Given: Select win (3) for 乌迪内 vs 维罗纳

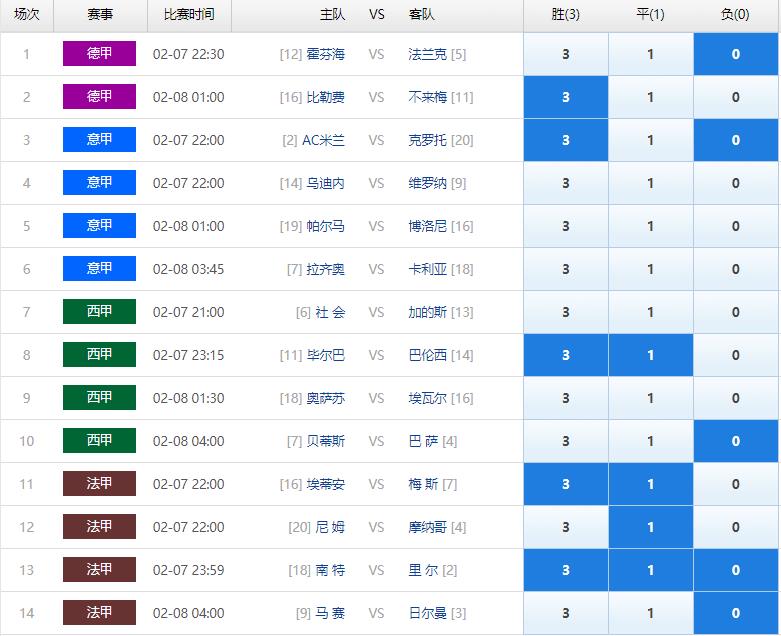Looking at the screenshot, I should pyautogui.click(x=566, y=183).
